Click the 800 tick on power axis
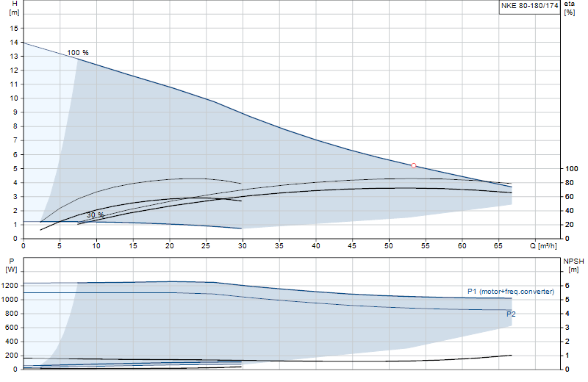Screen dimensions: 588x382 point(11,314)
